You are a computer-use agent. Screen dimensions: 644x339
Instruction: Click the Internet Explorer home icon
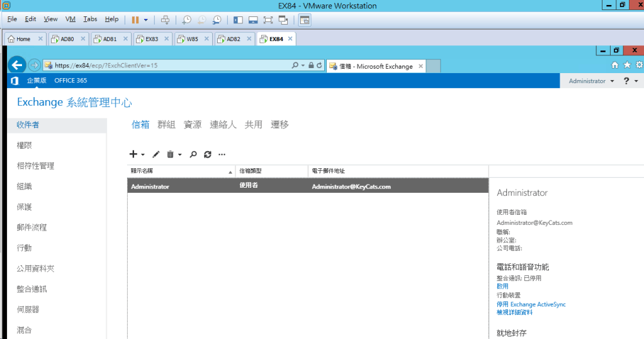click(x=615, y=65)
